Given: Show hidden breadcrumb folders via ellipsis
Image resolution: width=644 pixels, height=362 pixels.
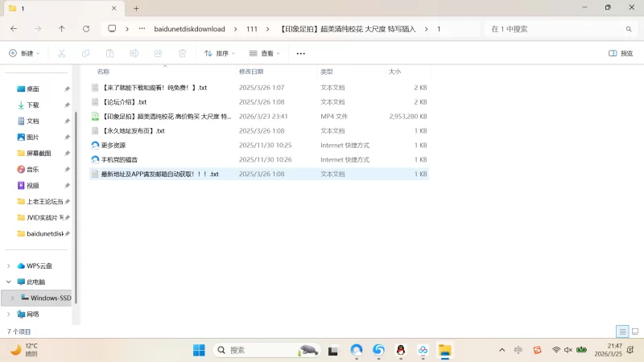Looking at the screenshot, I should pos(142,29).
